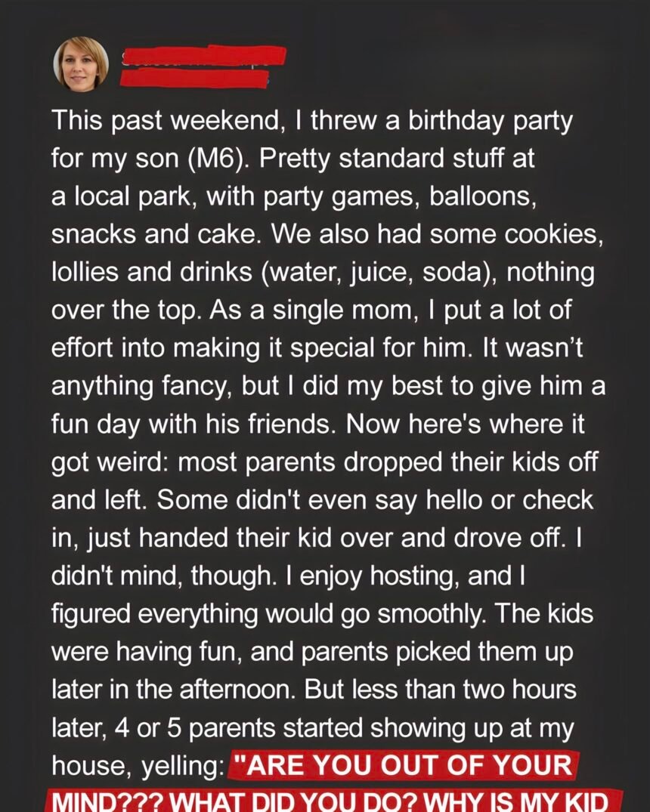The image size is (650, 812).
Task: Click the poster's profile avatar photo
Action: coord(81,63)
